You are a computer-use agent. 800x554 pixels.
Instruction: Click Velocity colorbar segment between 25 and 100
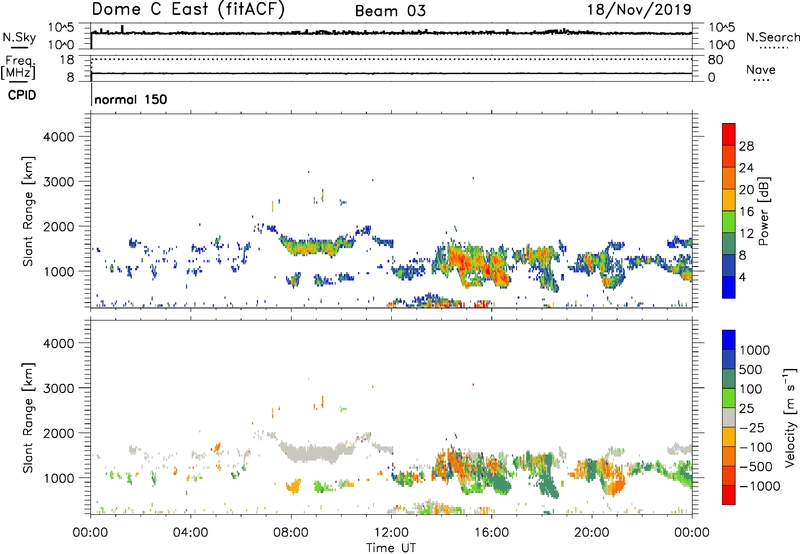[729, 398]
